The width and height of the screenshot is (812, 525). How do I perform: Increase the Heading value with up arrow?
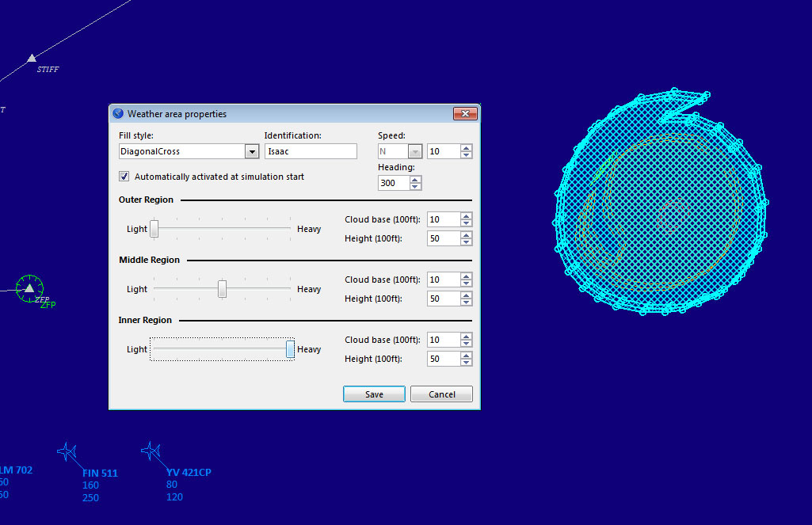coord(415,180)
